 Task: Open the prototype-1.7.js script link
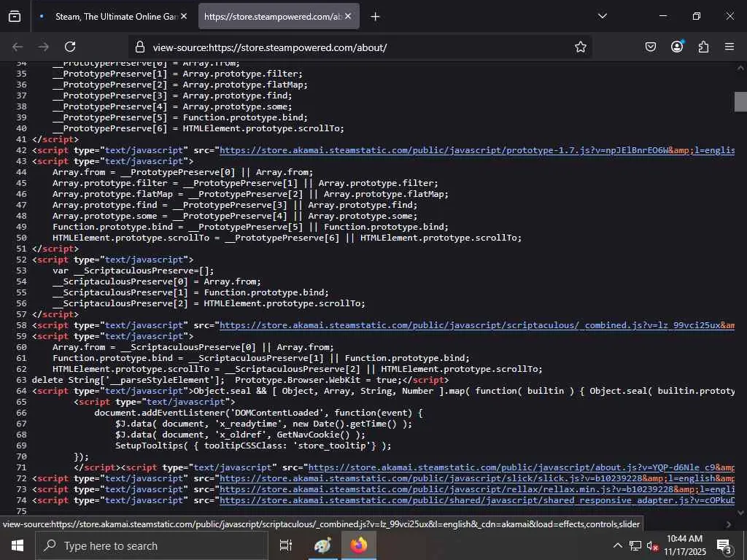477,150
